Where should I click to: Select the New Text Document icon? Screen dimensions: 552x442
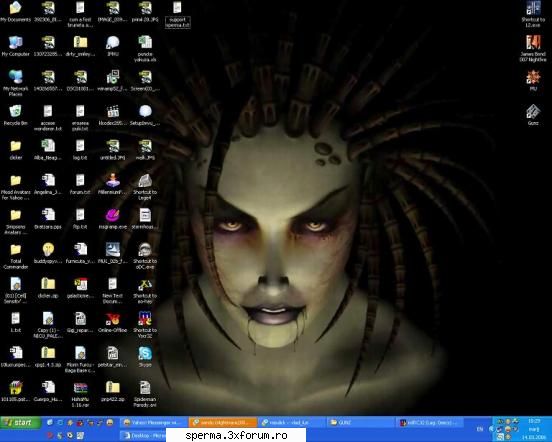coord(113,290)
